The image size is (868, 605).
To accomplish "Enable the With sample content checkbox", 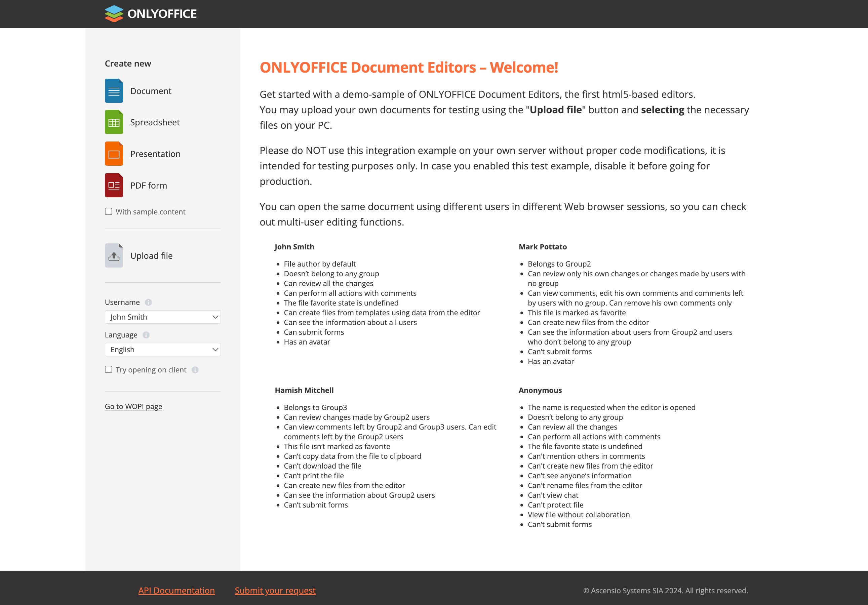I will pos(109,212).
